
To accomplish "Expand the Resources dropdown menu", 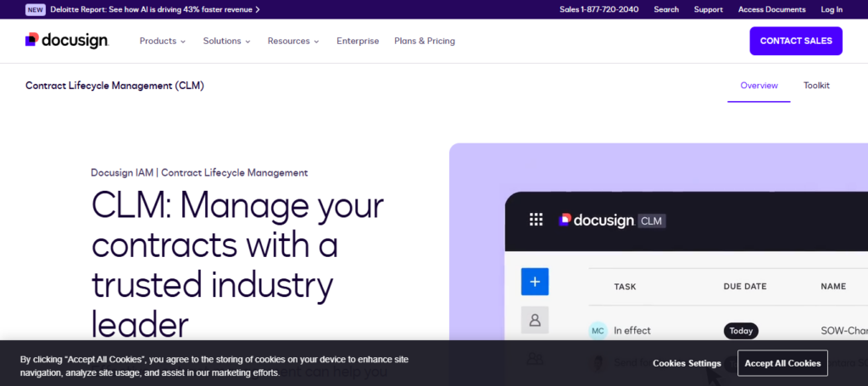I will coord(293,41).
